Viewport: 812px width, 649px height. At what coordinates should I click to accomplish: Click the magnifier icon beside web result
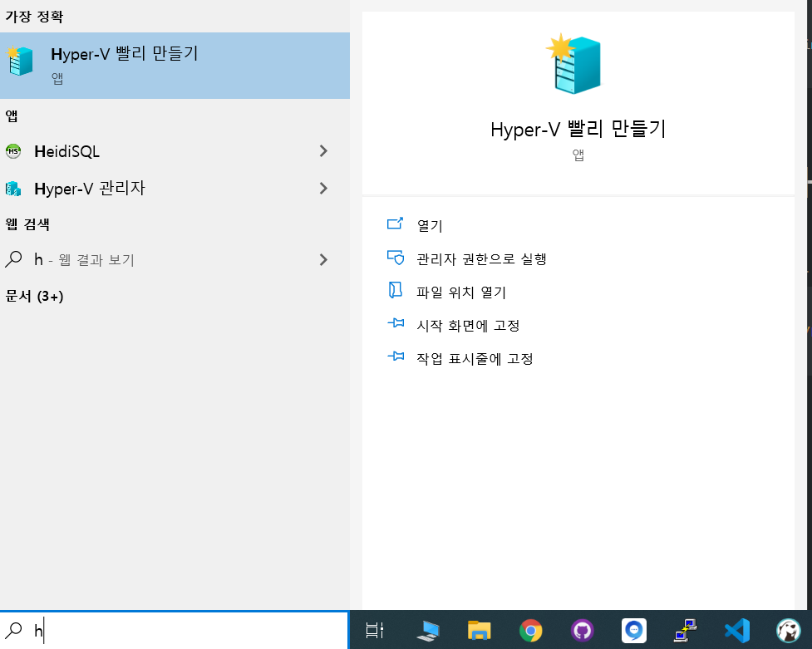pyautogui.click(x=13, y=259)
